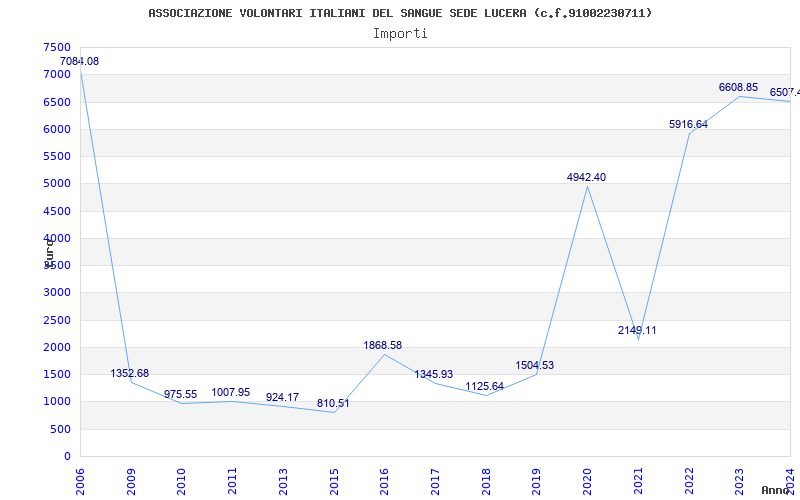Click the chart title Associazione Volontari Italiani
This screenshot has height=500, width=800.
coord(400,13)
